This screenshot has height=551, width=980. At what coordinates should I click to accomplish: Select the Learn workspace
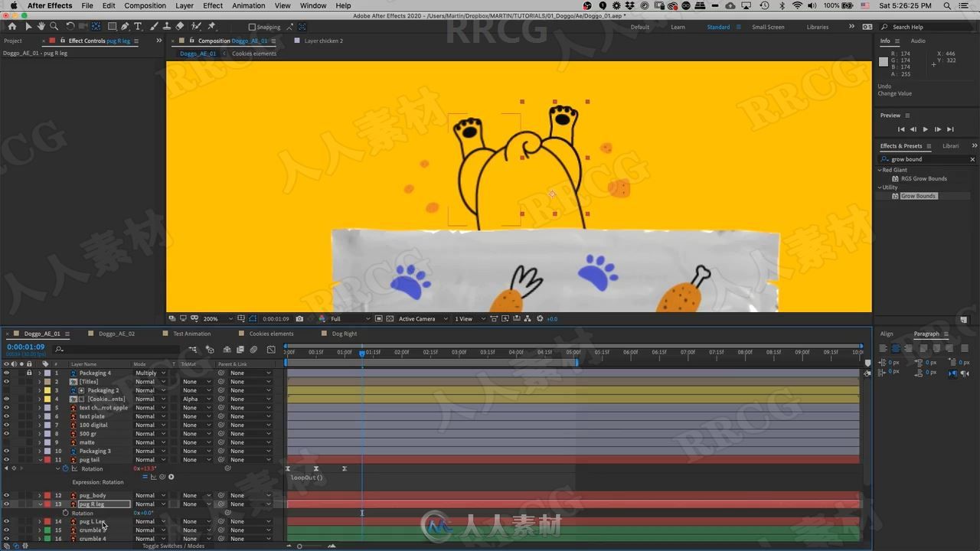pos(678,27)
